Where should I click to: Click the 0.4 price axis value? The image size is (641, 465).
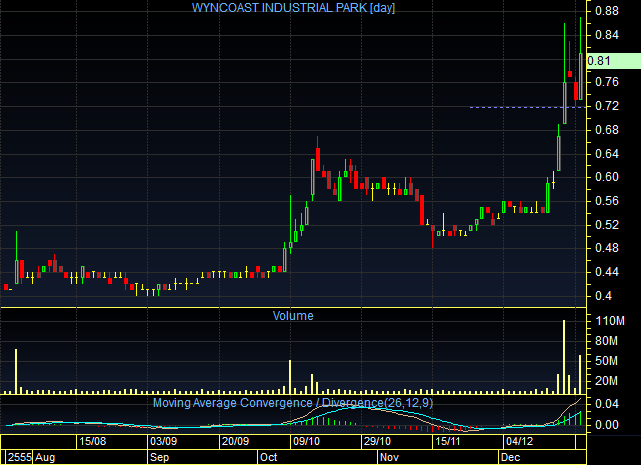(x=603, y=296)
